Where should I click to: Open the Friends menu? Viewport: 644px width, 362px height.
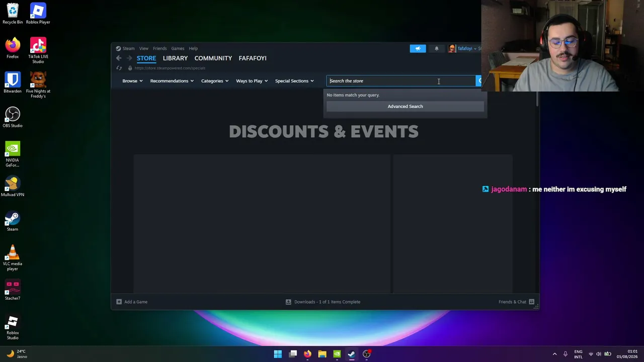tap(159, 49)
